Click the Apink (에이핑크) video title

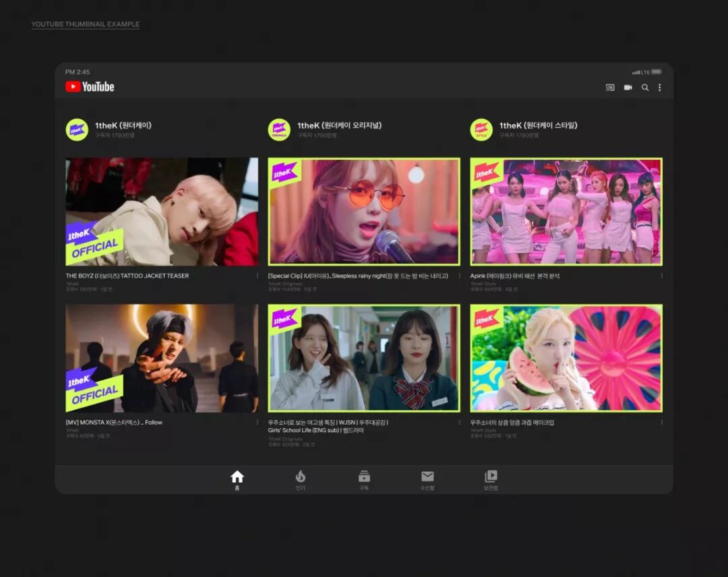point(514,276)
